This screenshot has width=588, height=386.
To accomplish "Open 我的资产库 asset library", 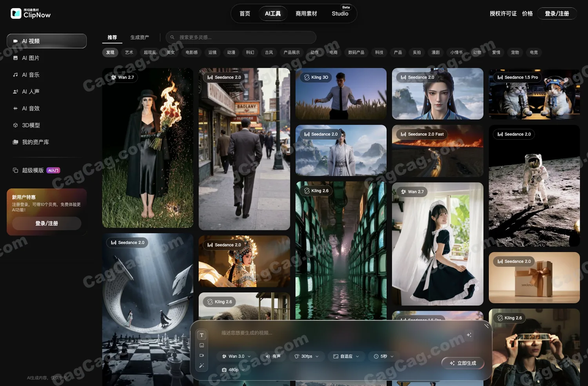I will pos(47,142).
